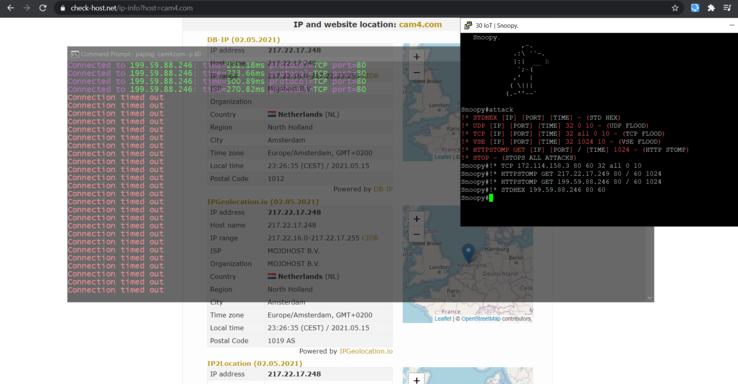Reload the check-host.net page

pyautogui.click(x=42, y=8)
